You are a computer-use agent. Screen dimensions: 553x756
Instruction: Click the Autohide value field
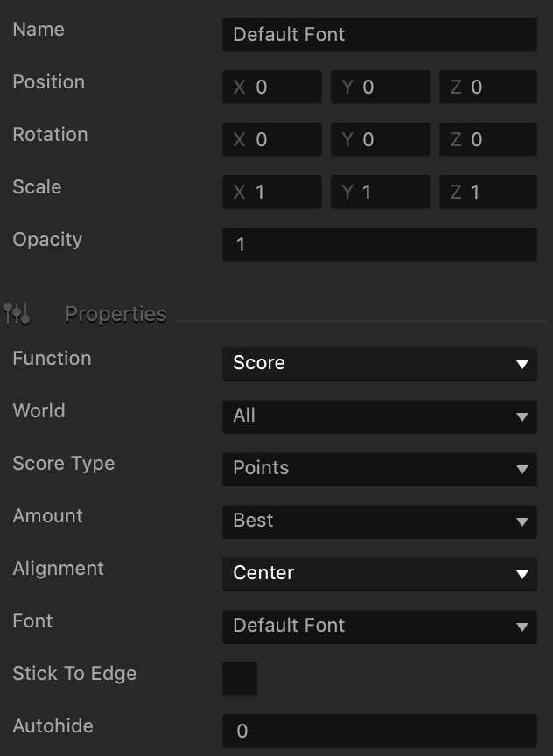point(380,731)
